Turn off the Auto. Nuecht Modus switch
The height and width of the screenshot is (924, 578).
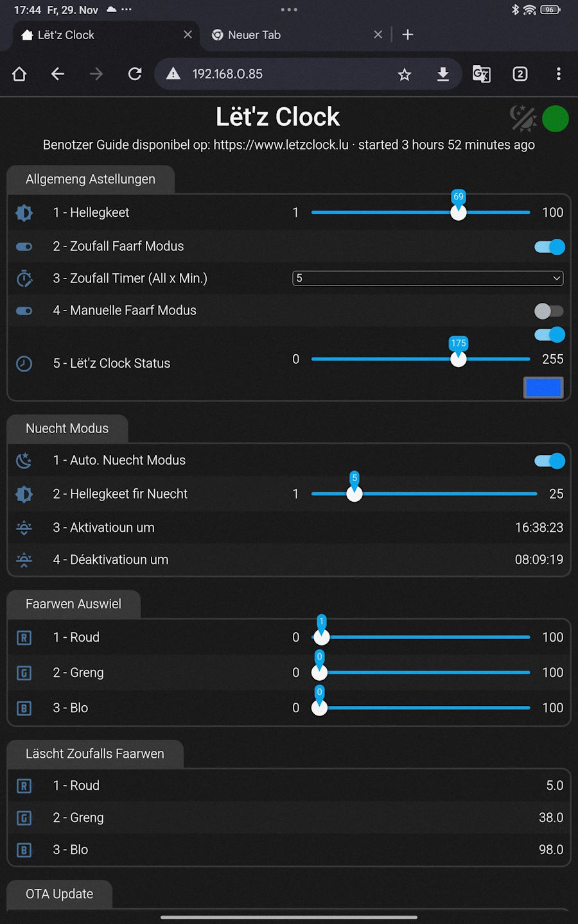click(549, 461)
